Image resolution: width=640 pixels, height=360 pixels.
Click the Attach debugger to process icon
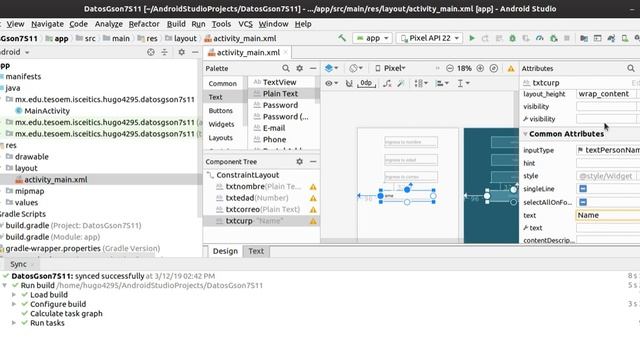pyautogui.click(x=553, y=38)
